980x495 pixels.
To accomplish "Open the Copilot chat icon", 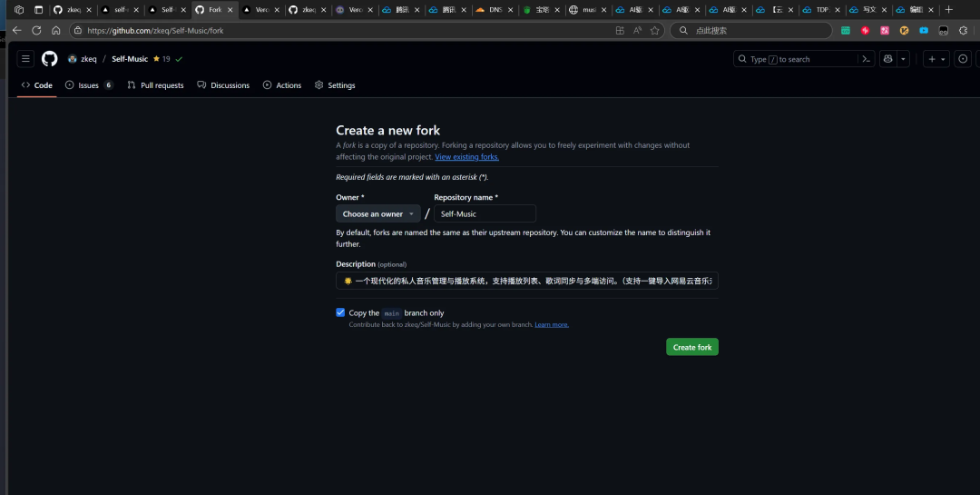I will [887, 59].
